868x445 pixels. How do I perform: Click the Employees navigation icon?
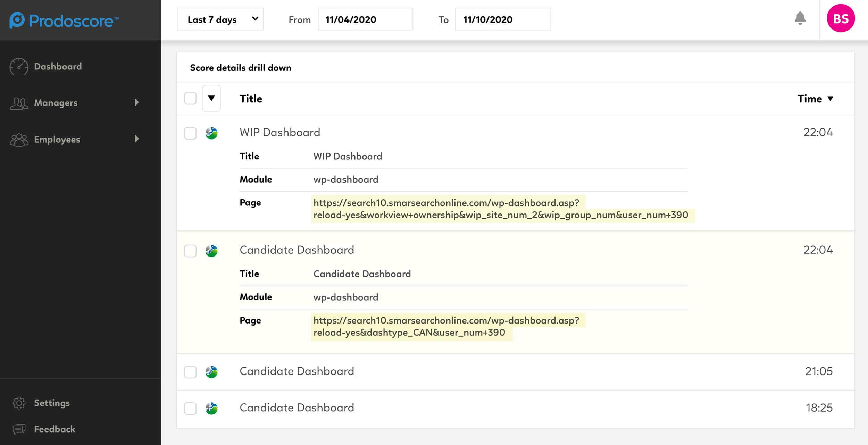click(x=19, y=139)
